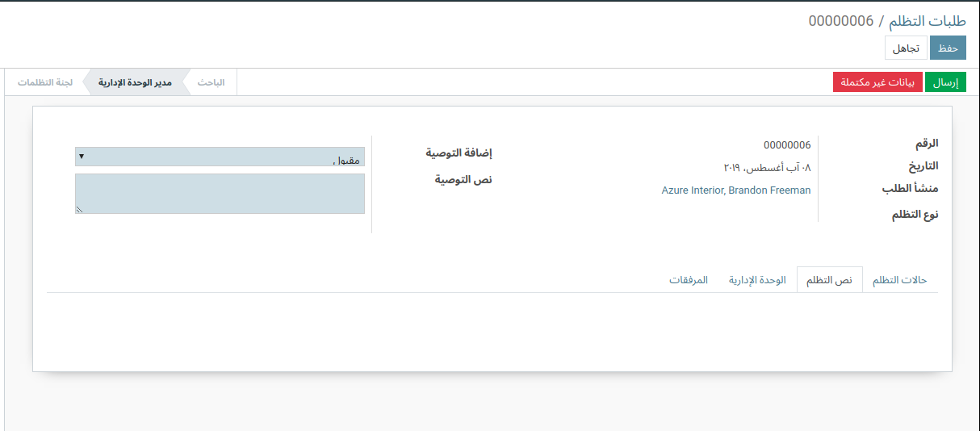This screenshot has width=980, height=431.
Task: Click the green إرسال (Send) button
Action: (944, 82)
